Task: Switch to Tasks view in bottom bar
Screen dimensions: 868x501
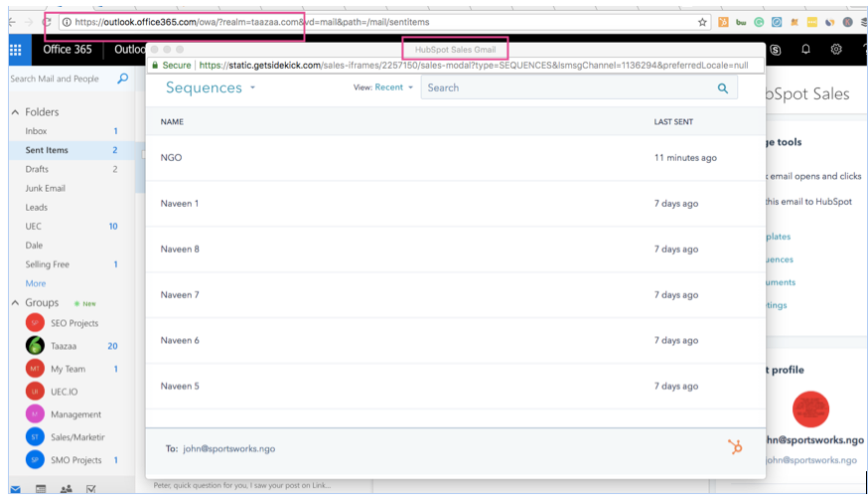Action: [91, 489]
